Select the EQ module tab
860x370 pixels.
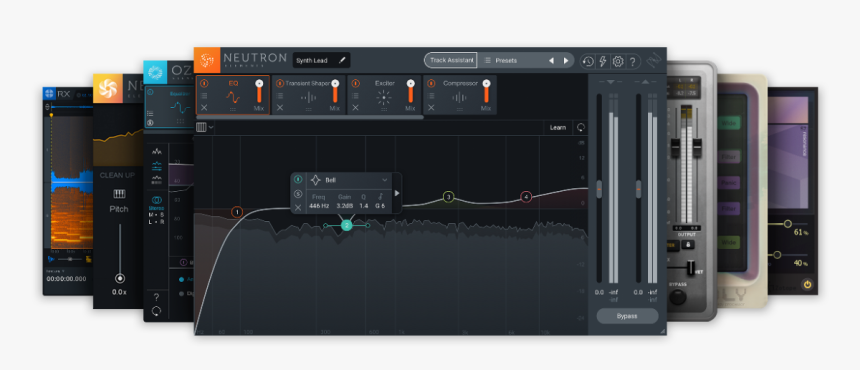point(233,95)
